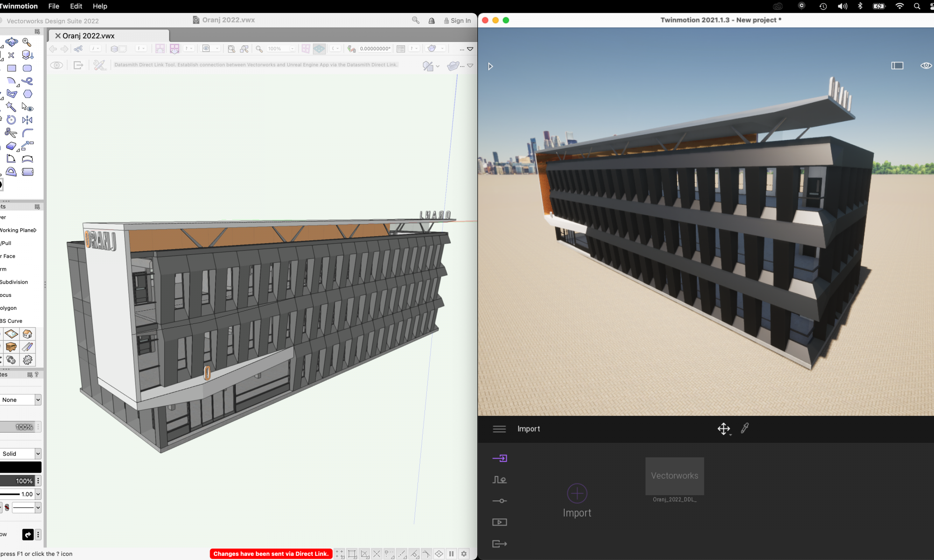This screenshot has height=560, width=934.
Task: Select the 3D locus X tool
Action: click(x=11, y=55)
